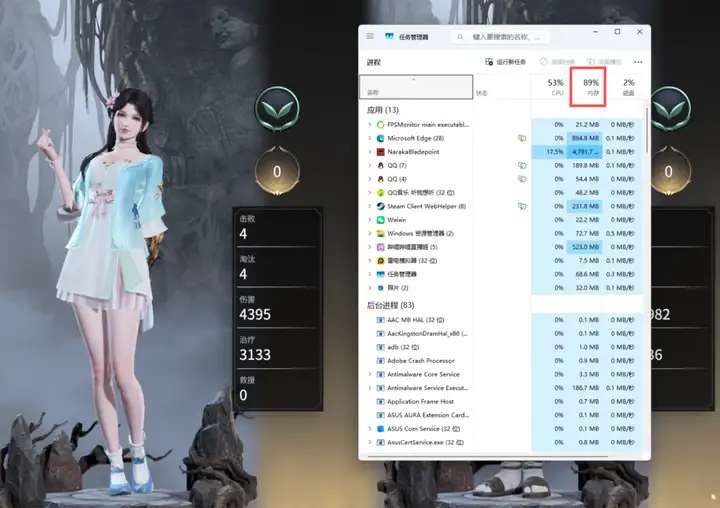This screenshot has width=720, height=508.
Task: Click the green QQ Music process icon
Action: 380,192
